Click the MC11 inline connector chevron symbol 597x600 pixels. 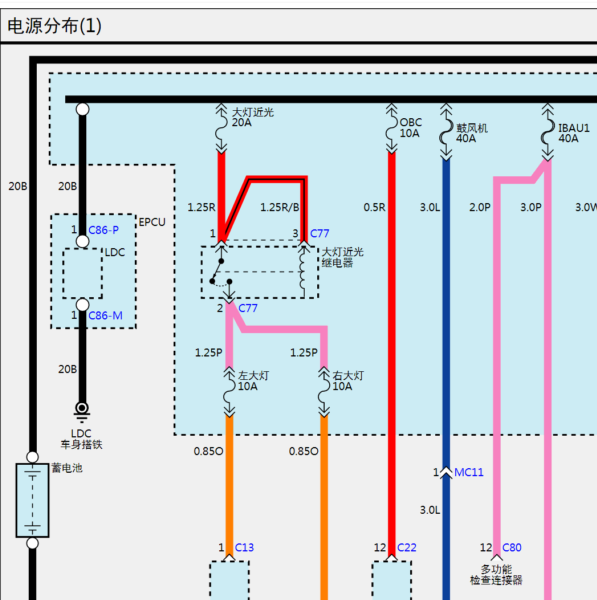(x=446, y=473)
